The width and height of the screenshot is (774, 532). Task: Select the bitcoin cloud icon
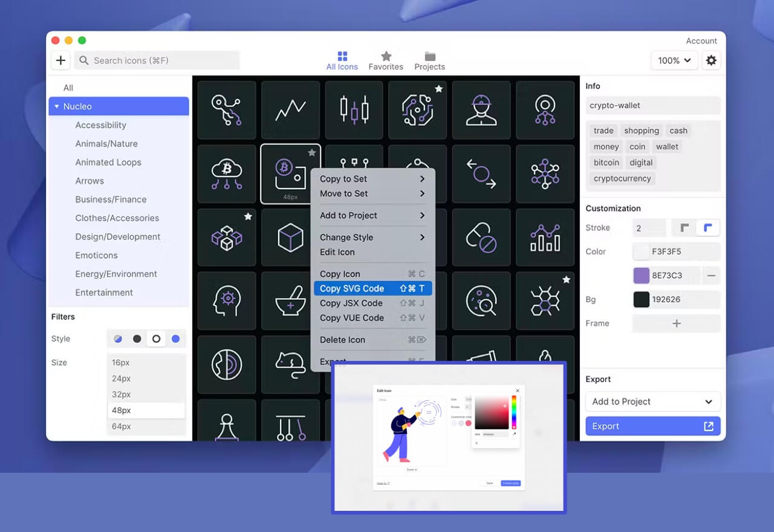227,174
